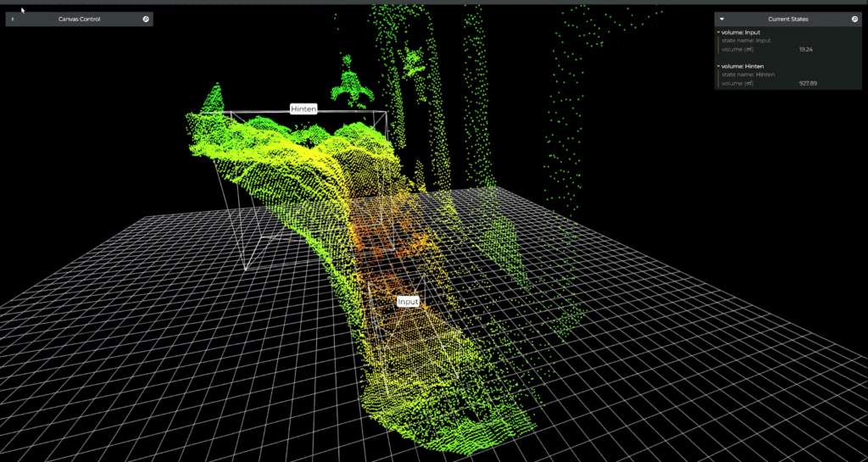Screen dimensions: 868x462
Task: Click the Hinten label in 3D view
Action: coord(303,109)
